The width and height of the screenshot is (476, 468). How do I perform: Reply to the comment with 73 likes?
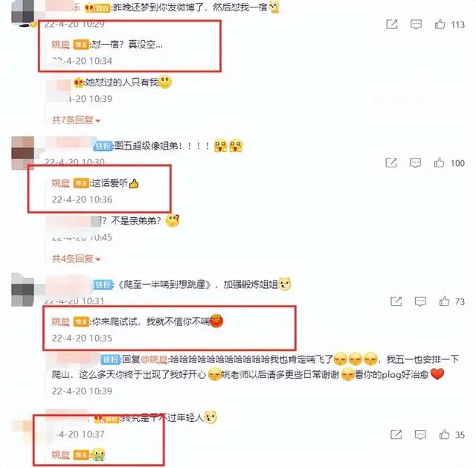(x=420, y=301)
